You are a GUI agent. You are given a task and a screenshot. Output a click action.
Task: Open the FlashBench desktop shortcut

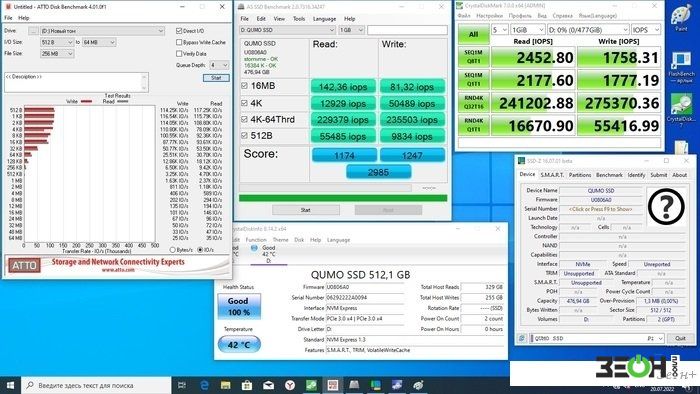(681, 67)
